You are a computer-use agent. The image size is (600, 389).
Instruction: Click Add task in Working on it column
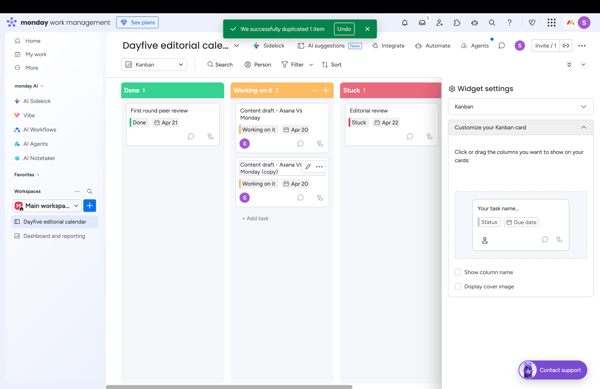[x=255, y=218]
